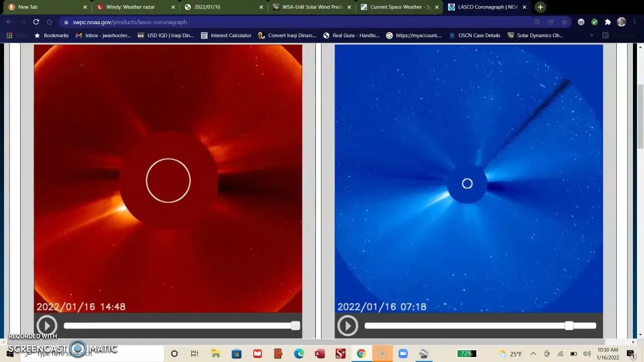Screen dimensions: 644x362
Task: Close the WSA-Enlil Solar Wind tab
Action: click(349, 7)
